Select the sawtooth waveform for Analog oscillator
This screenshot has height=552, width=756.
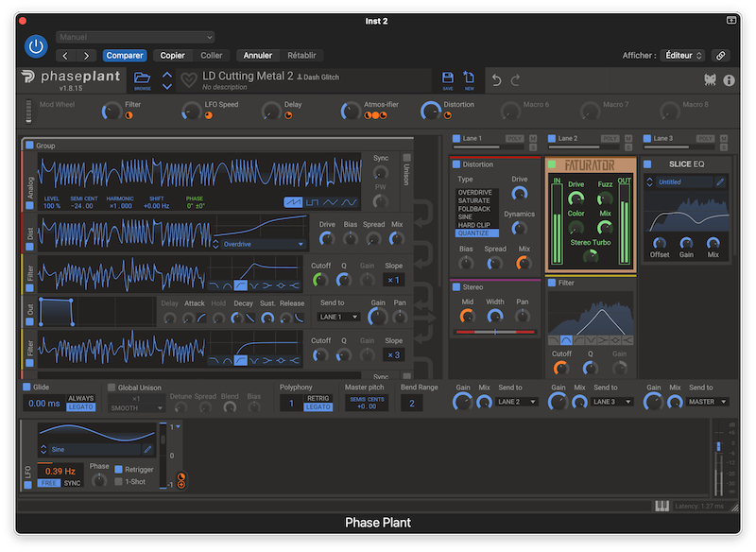[x=293, y=202]
